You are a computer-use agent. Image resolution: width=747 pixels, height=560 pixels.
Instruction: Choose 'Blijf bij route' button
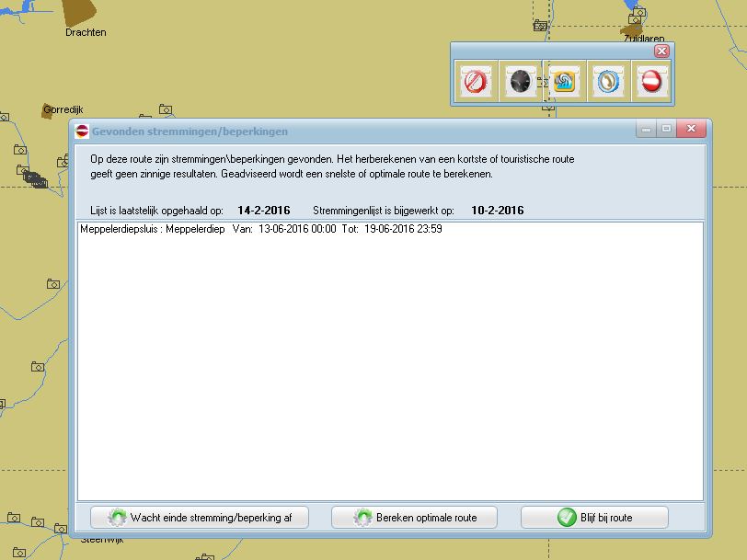[x=594, y=517]
